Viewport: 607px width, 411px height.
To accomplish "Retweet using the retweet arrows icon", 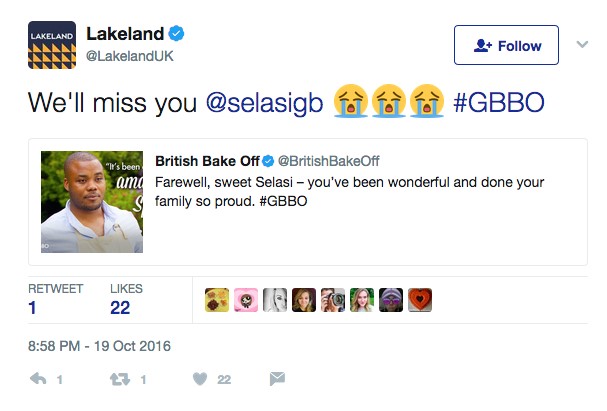I will (x=120, y=379).
